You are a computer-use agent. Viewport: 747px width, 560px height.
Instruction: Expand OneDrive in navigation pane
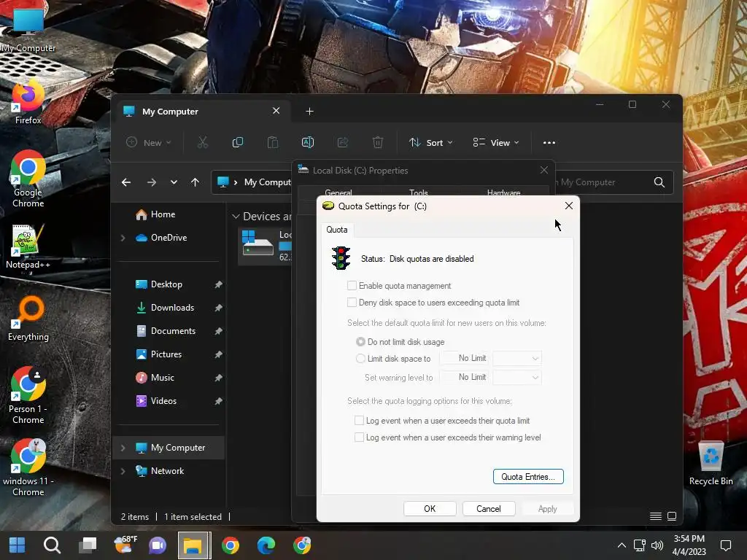pos(123,238)
